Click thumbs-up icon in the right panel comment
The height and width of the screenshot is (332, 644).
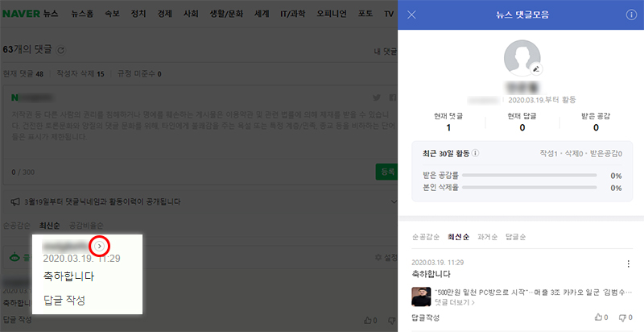click(598, 318)
